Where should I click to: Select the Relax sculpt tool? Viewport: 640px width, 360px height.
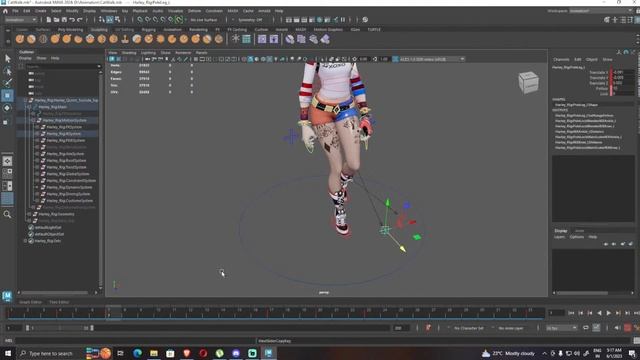43,39
